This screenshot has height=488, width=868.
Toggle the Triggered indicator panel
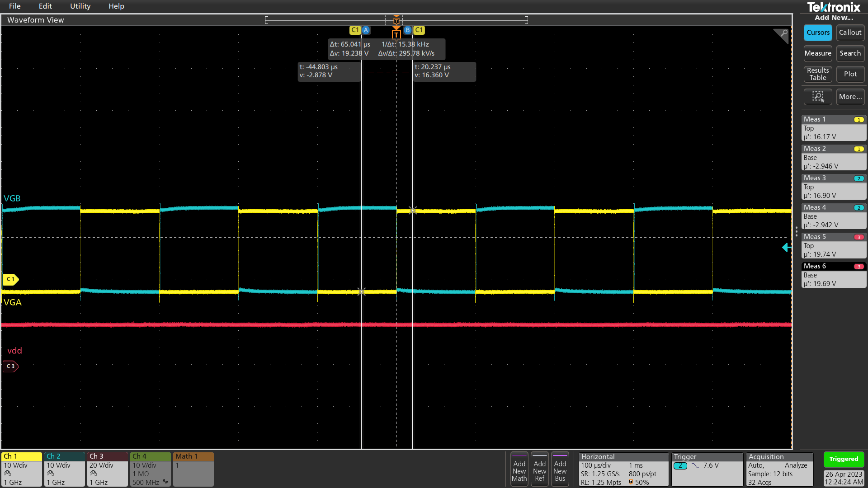click(844, 459)
